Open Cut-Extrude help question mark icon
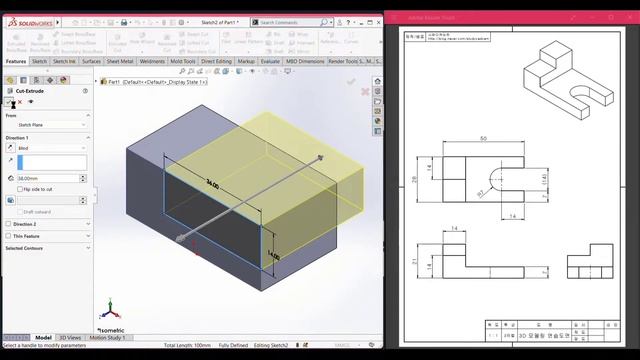The image size is (640, 360). pos(85,91)
